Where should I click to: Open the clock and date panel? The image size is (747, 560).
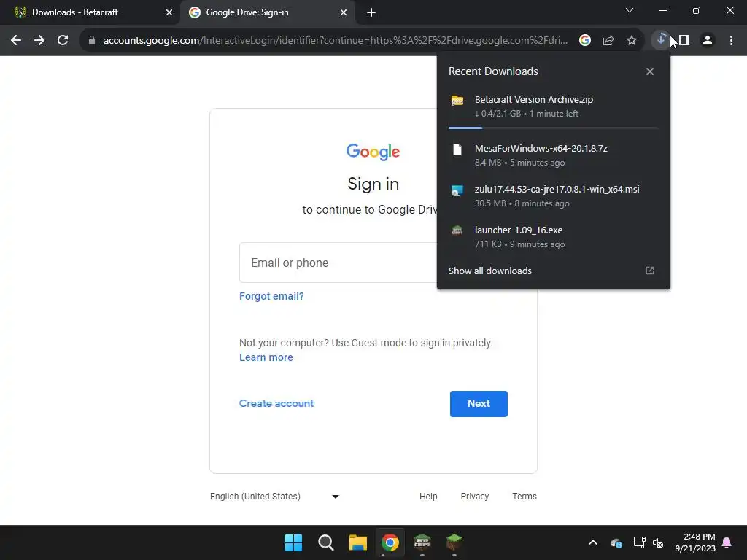coord(695,542)
